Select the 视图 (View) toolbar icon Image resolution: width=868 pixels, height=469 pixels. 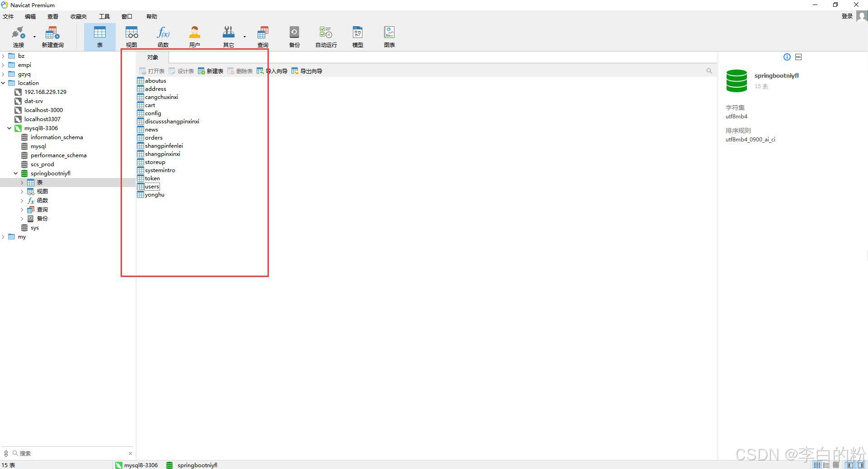131,37
